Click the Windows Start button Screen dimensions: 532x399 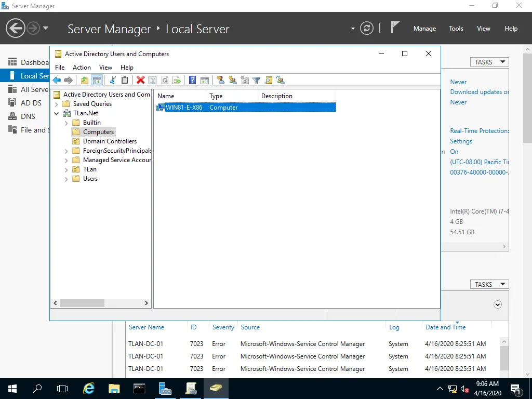click(x=12, y=389)
